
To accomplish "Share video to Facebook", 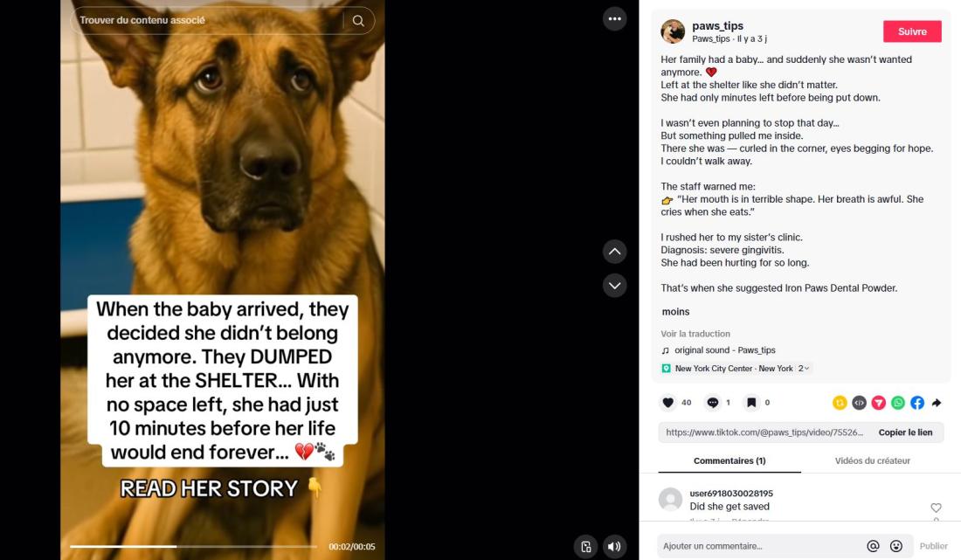I will (x=917, y=403).
